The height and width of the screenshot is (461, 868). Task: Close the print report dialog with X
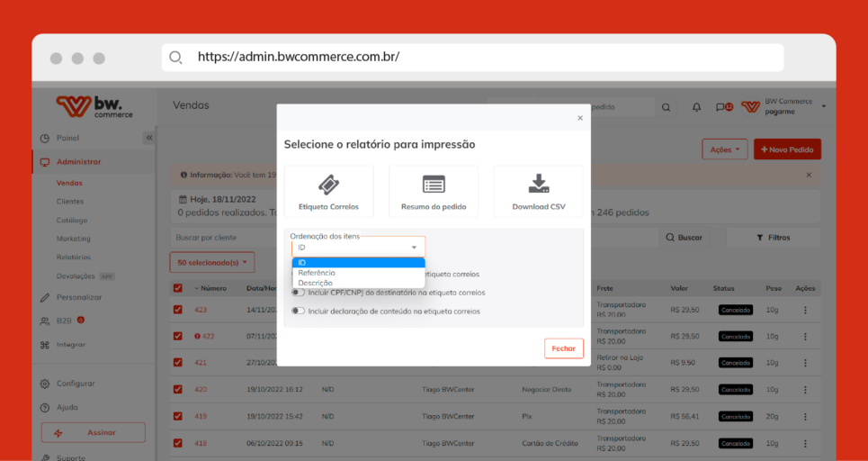580,118
